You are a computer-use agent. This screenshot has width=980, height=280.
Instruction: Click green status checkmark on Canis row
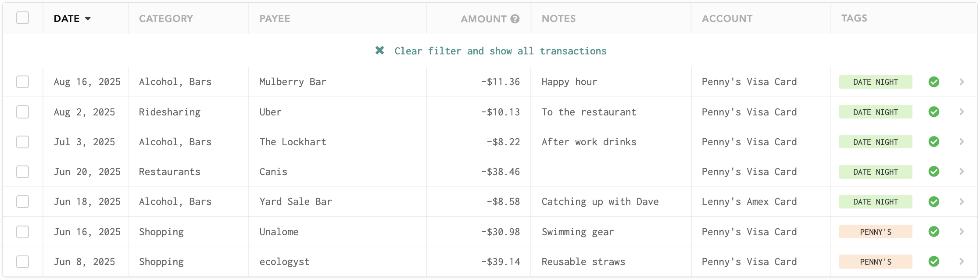934,172
